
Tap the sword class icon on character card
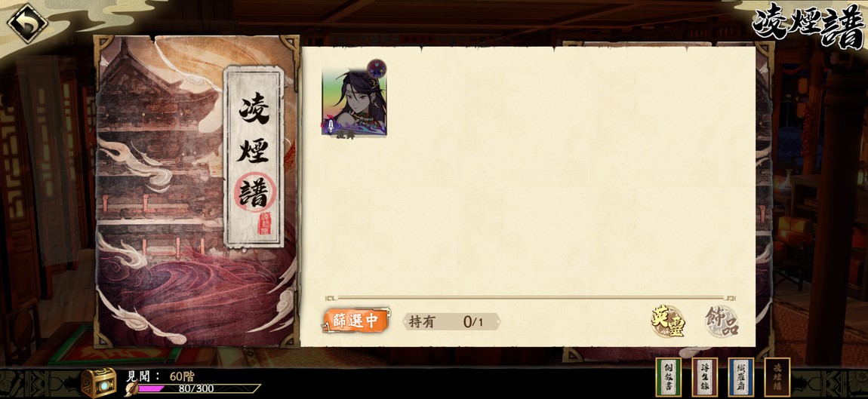(331, 127)
